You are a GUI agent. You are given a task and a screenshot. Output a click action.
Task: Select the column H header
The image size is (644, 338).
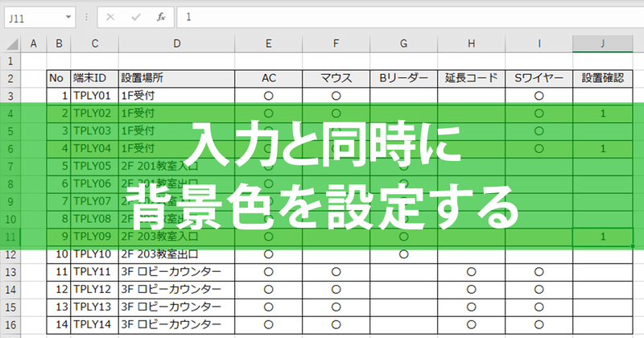click(x=472, y=43)
